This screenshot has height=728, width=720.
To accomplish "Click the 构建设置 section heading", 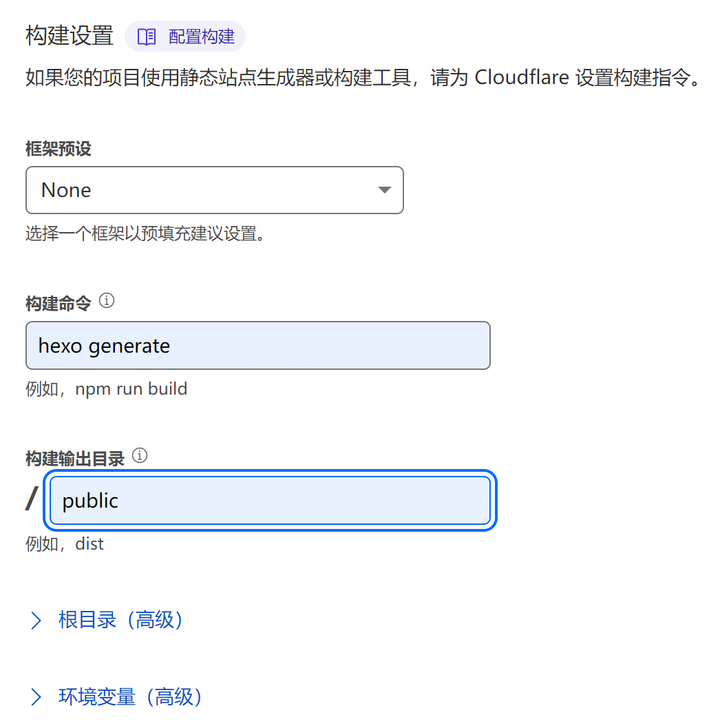I will [x=70, y=36].
